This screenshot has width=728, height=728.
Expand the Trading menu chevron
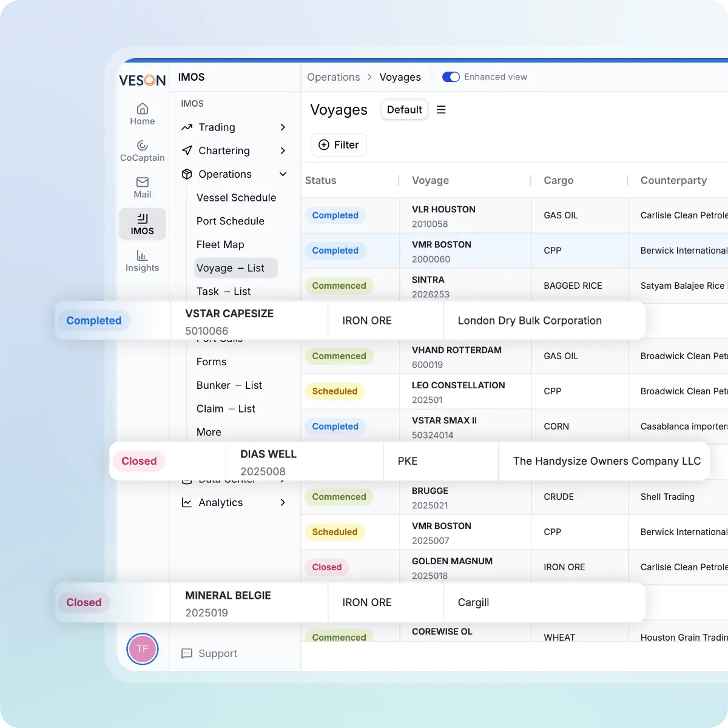283,127
